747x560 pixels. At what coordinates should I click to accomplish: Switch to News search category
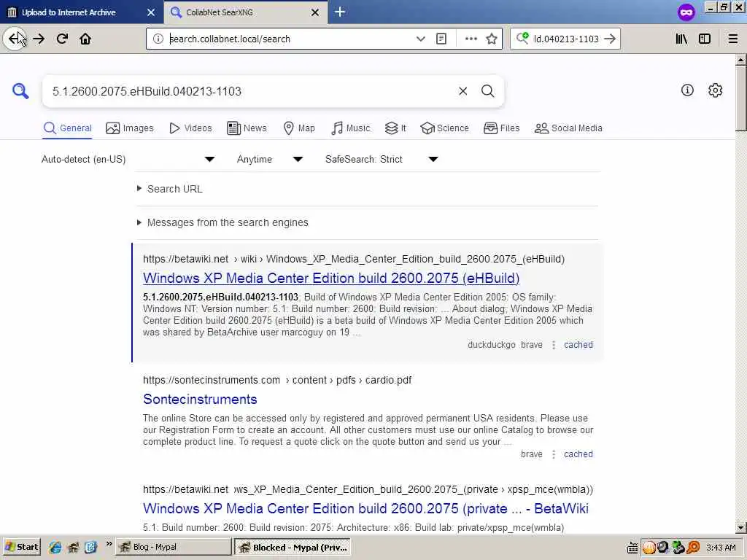click(x=247, y=128)
